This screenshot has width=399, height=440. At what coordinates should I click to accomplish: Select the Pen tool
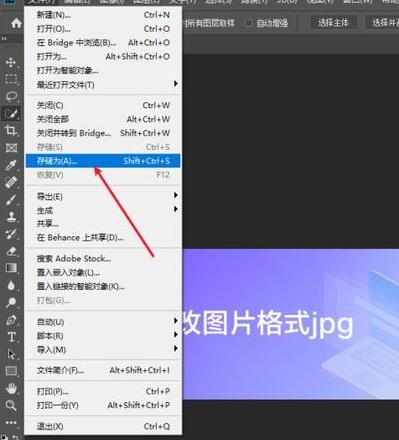11,320
